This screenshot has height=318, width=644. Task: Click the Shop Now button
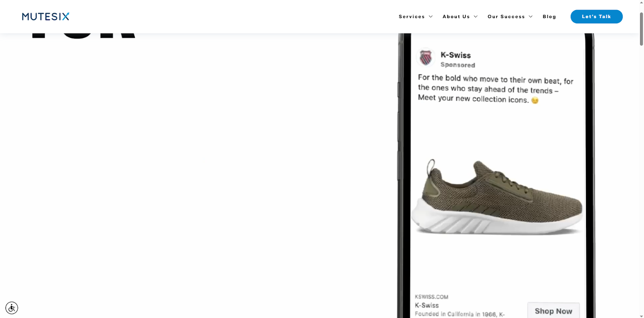point(553,310)
